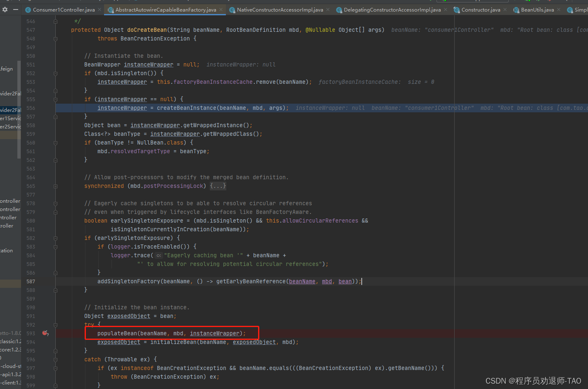The width and height of the screenshot is (588, 389).
Task: Close the BeanUtils.java tab
Action: pyautogui.click(x=559, y=9)
